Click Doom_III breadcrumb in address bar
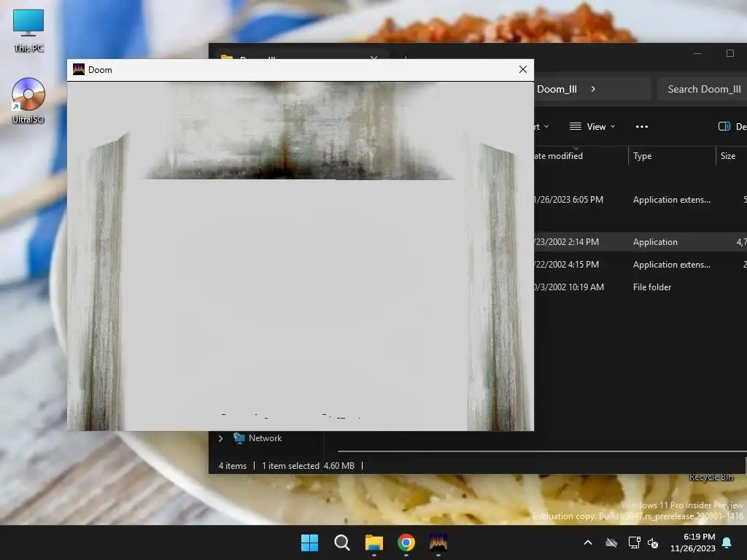The height and width of the screenshot is (560, 747). click(x=557, y=89)
